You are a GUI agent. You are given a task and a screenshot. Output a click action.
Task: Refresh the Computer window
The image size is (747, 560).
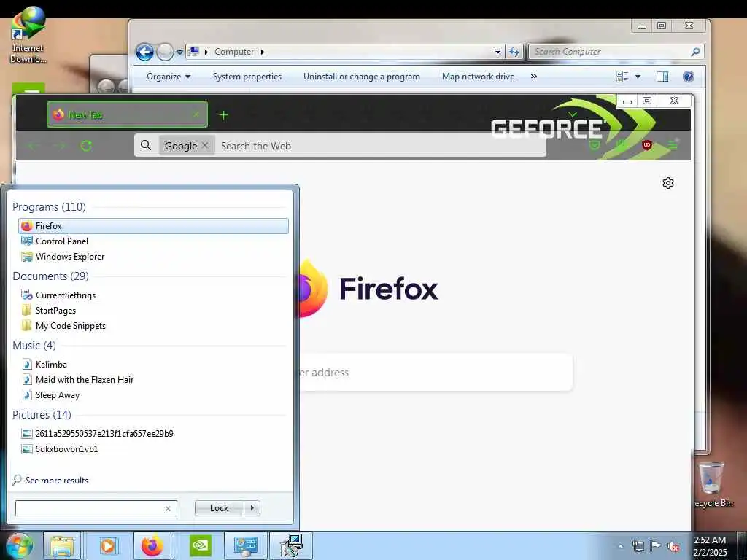[514, 52]
